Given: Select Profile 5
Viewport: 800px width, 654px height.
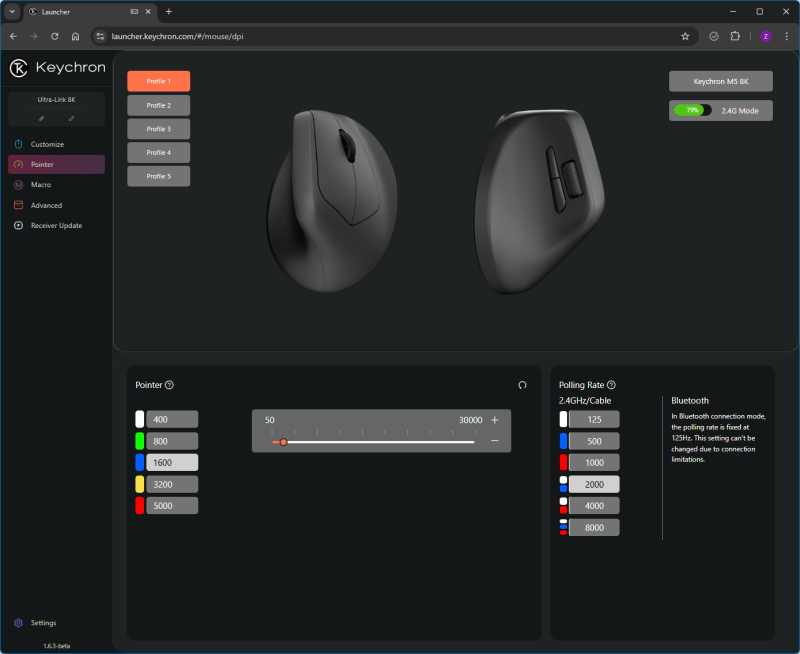Looking at the screenshot, I should coord(159,176).
